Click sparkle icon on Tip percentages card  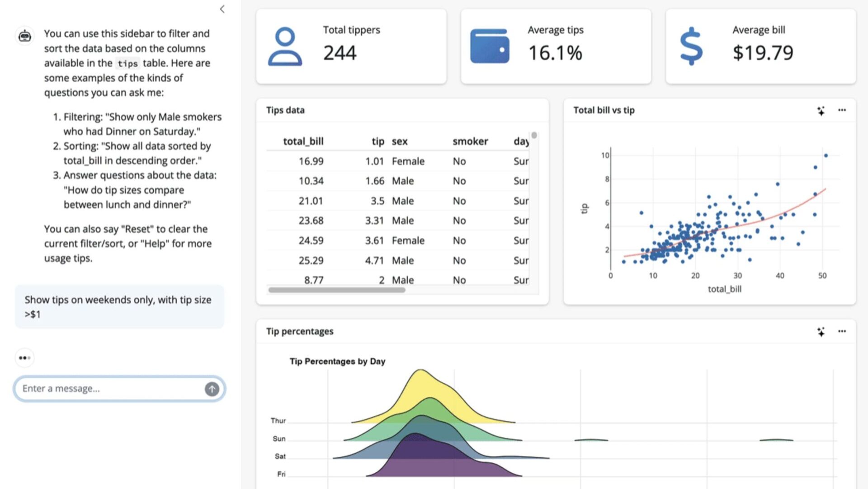tap(821, 332)
